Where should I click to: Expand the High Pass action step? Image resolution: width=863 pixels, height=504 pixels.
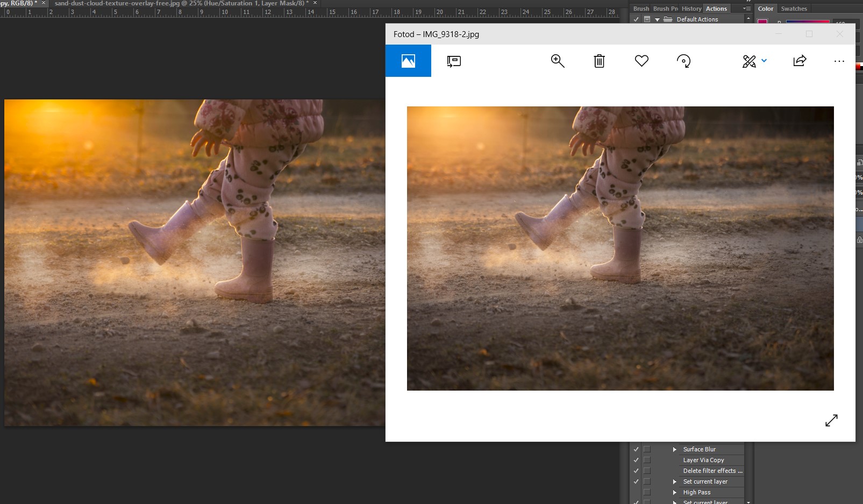[x=674, y=492]
